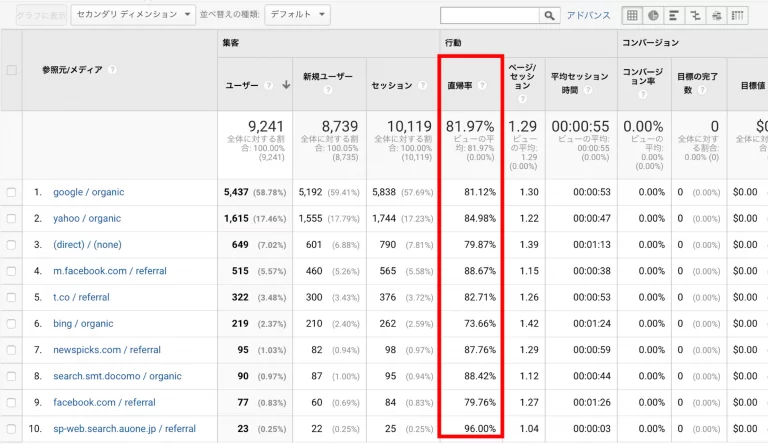Open the bing / organic link
This screenshot has height=444, width=768.
point(83,323)
